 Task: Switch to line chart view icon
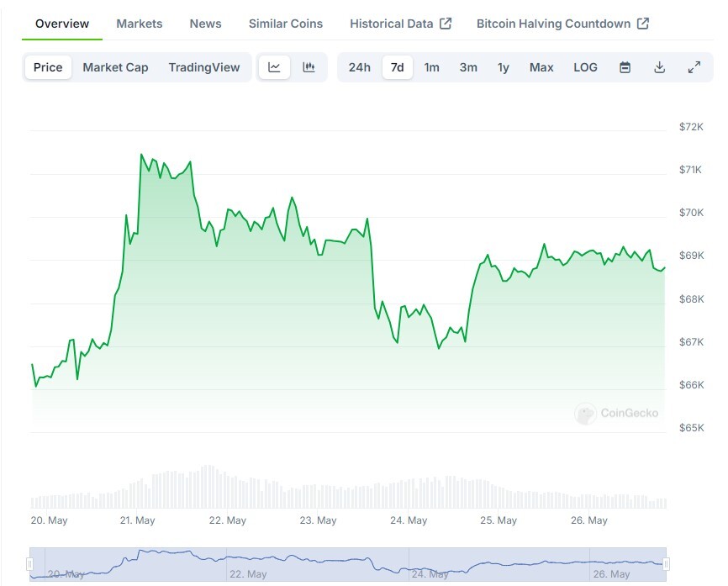pyautogui.click(x=274, y=67)
